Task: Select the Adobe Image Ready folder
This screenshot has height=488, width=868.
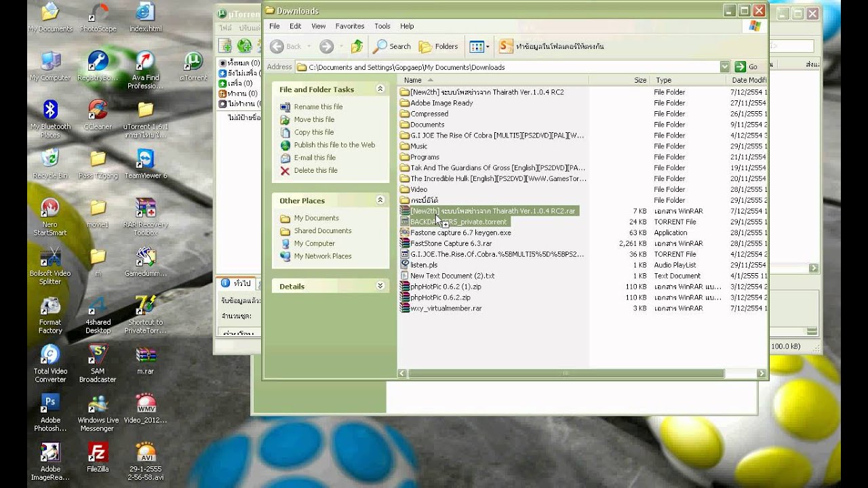Action: [437, 103]
